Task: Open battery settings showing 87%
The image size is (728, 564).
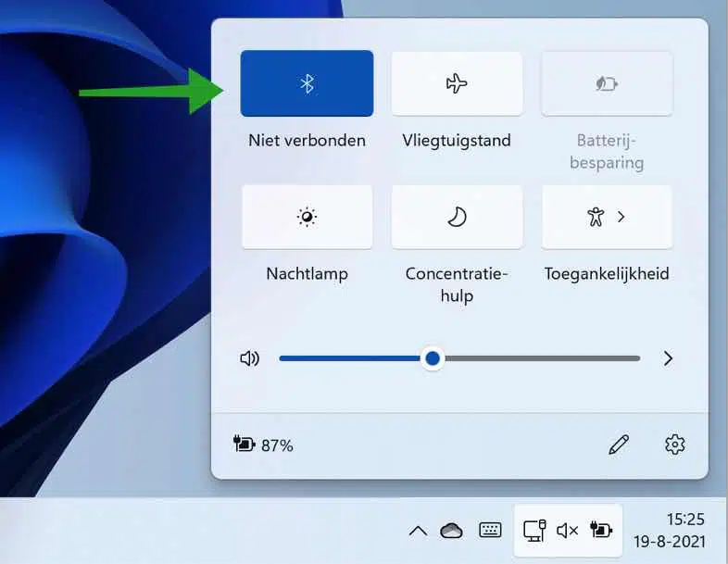Action: [x=263, y=445]
